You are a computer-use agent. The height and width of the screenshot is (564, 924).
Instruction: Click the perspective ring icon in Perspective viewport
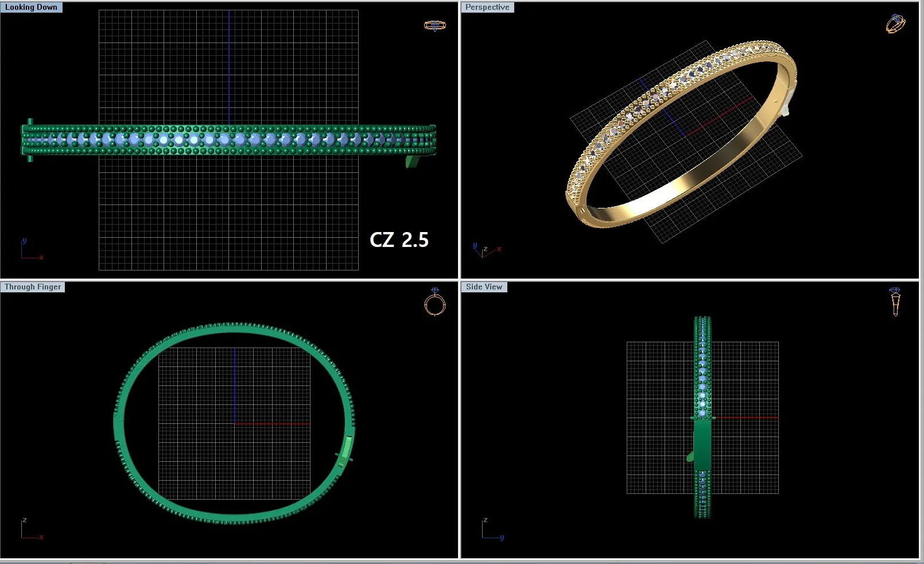point(895,24)
